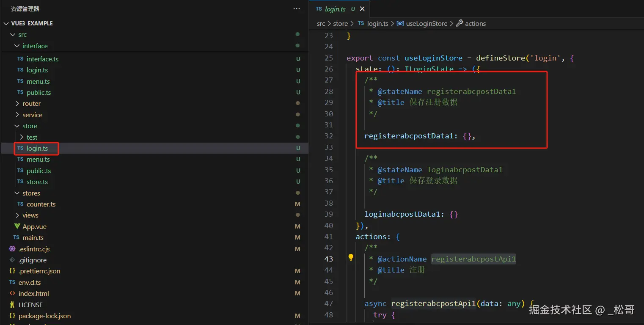Open the explorer more actions ellipsis
The width and height of the screenshot is (644, 325).
tap(297, 9)
